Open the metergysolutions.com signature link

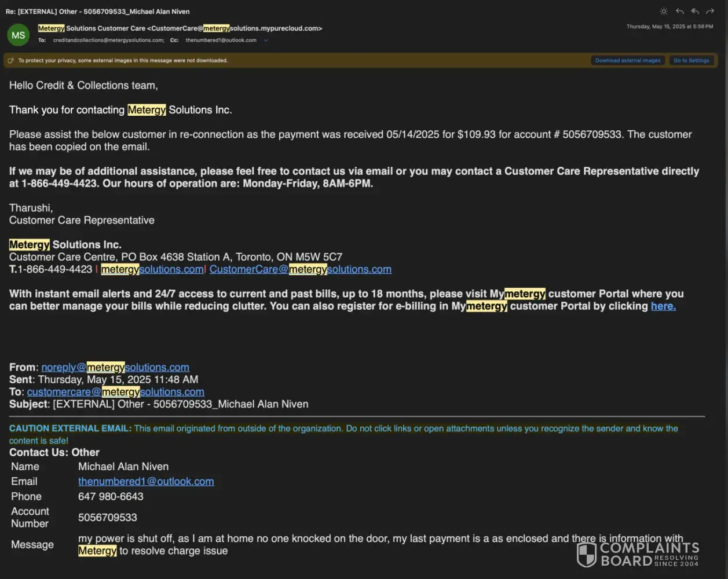152,269
